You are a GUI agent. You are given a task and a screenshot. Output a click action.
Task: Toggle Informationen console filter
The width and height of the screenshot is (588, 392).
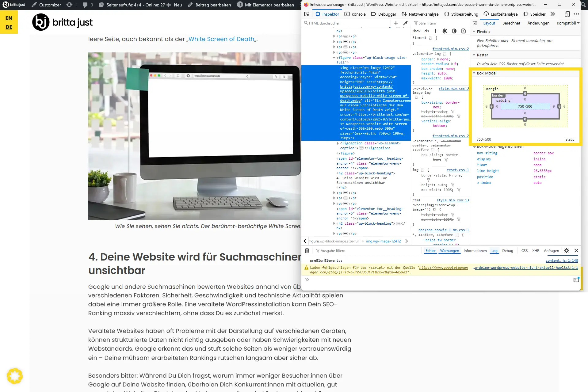[475, 251]
